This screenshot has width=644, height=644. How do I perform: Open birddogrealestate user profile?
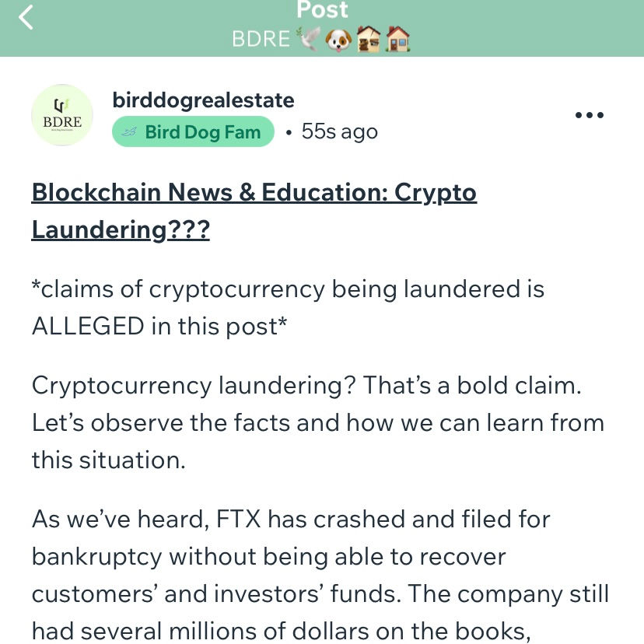[203, 100]
